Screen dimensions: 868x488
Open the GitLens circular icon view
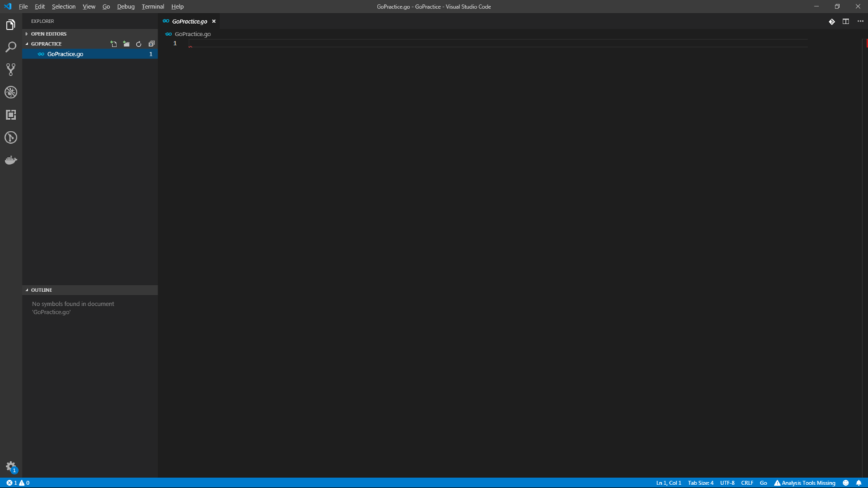click(x=11, y=137)
